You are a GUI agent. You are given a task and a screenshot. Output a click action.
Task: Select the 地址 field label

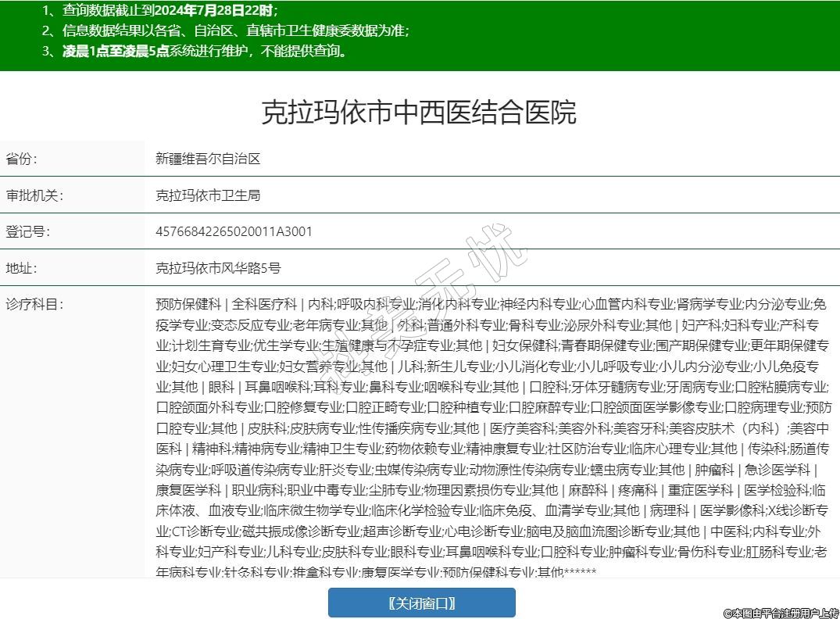[22, 268]
